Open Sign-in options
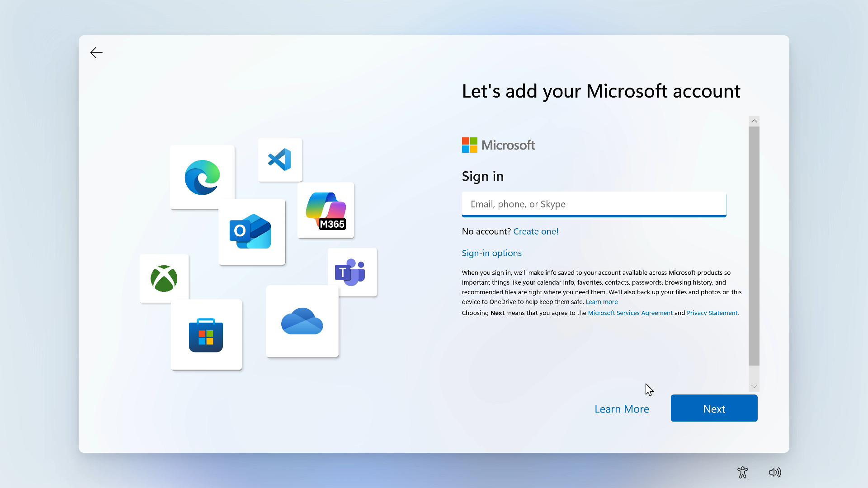This screenshot has width=868, height=488. coord(491,253)
